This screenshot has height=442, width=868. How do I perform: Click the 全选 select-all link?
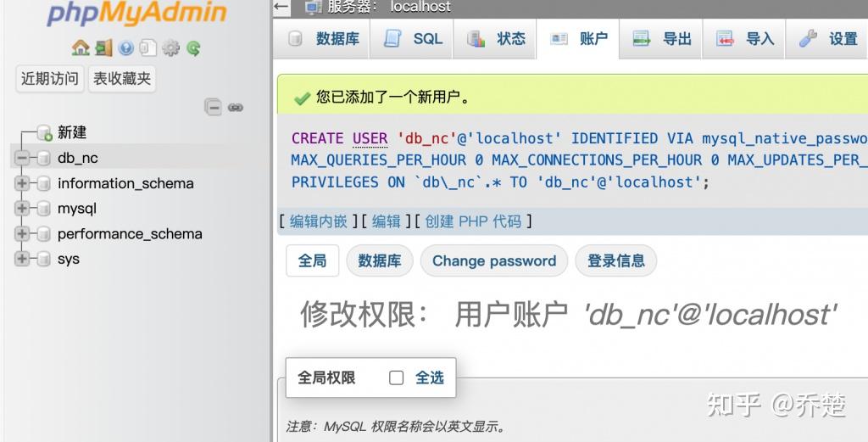tap(430, 378)
